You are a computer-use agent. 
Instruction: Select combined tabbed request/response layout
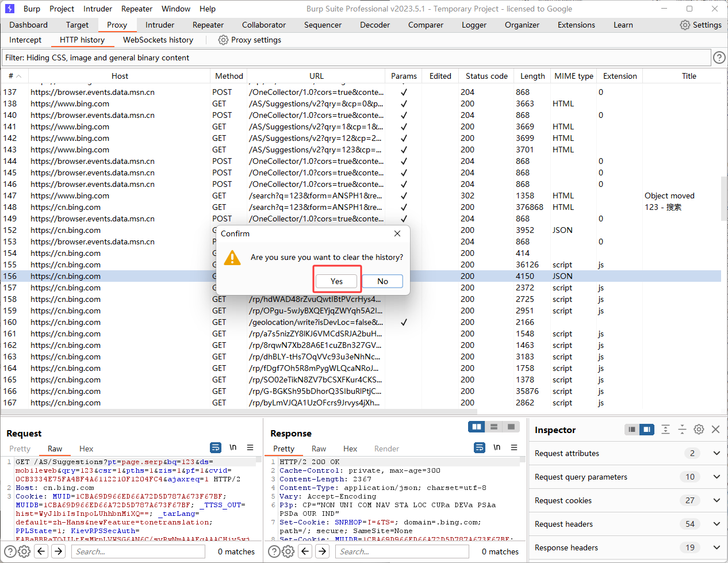[x=511, y=427]
